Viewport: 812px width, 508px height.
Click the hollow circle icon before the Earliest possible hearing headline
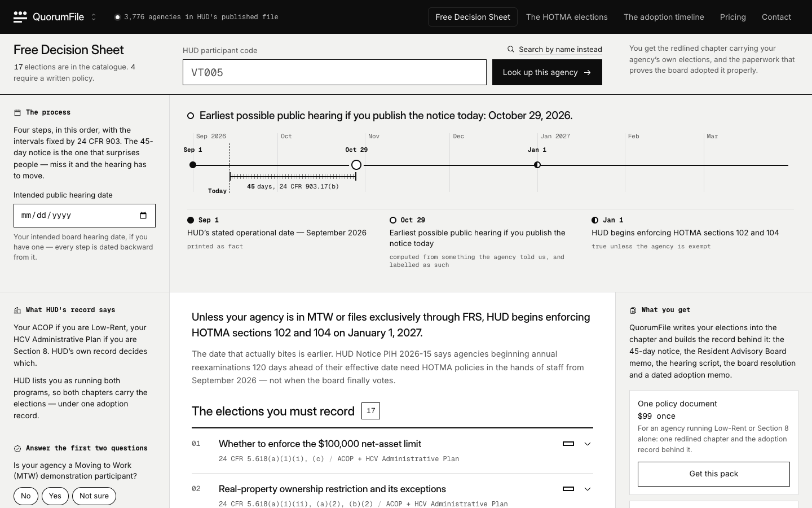coord(191,116)
